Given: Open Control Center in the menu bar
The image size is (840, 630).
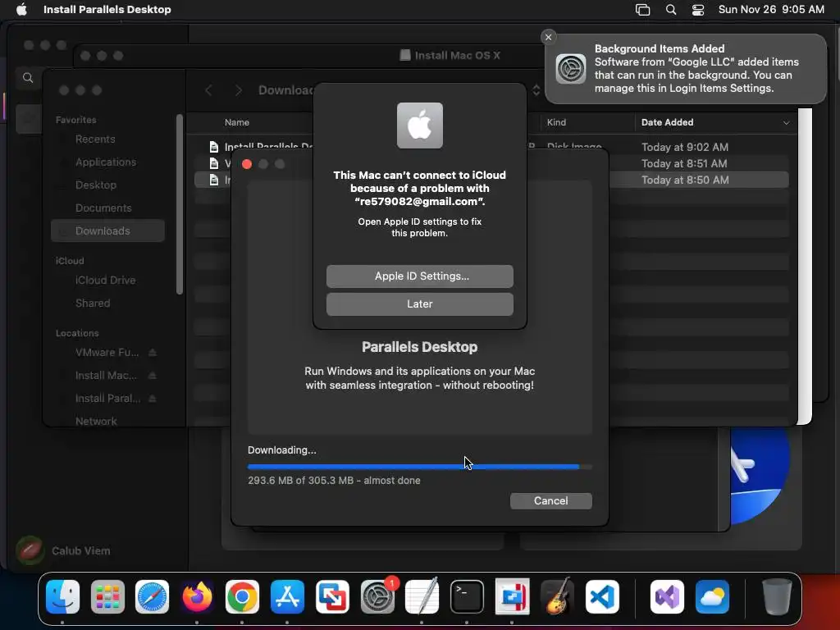Looking at the screenshot, I should pyautogui.click(x=698, y=9).
